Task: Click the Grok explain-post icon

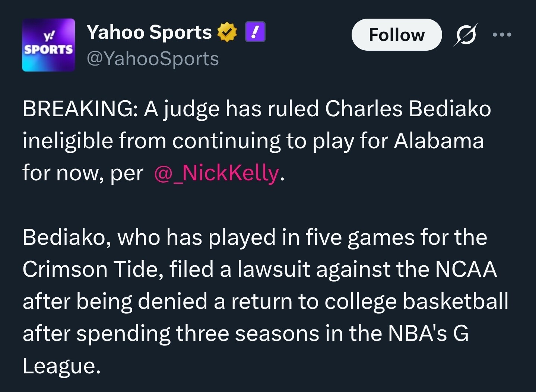Action: tap(466, 35)
